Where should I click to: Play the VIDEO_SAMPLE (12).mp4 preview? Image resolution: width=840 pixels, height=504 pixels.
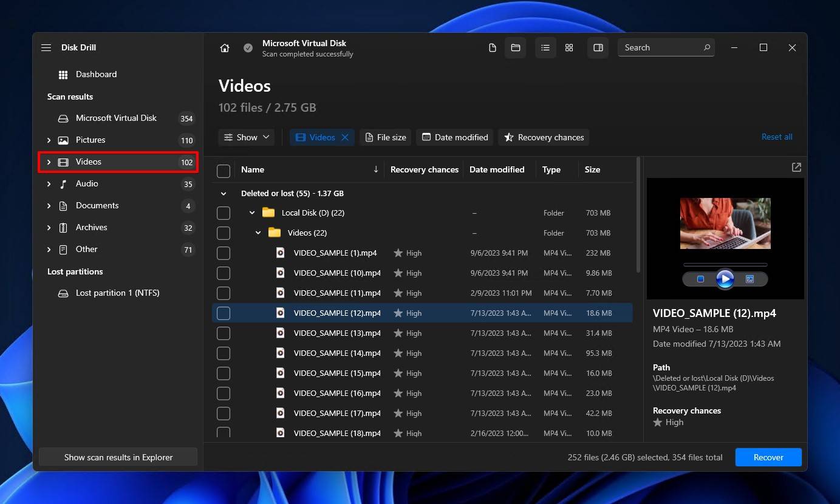(x=725, y=279)
